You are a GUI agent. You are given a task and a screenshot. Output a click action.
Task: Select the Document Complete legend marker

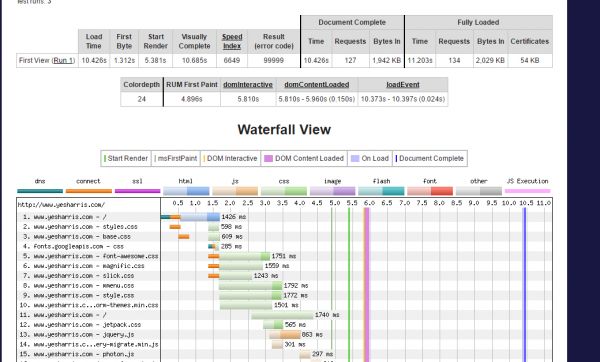tap(396, 158)
